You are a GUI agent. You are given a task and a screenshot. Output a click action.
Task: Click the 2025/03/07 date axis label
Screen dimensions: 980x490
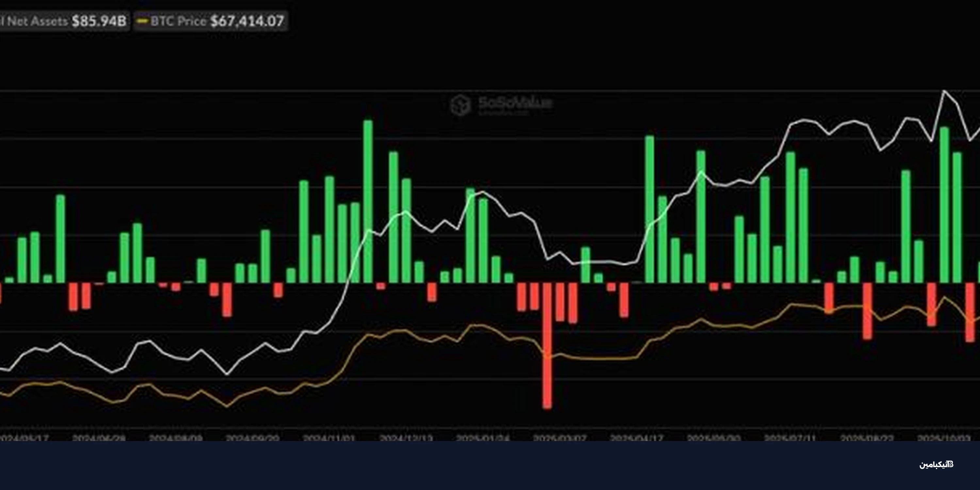click(560, 437)
